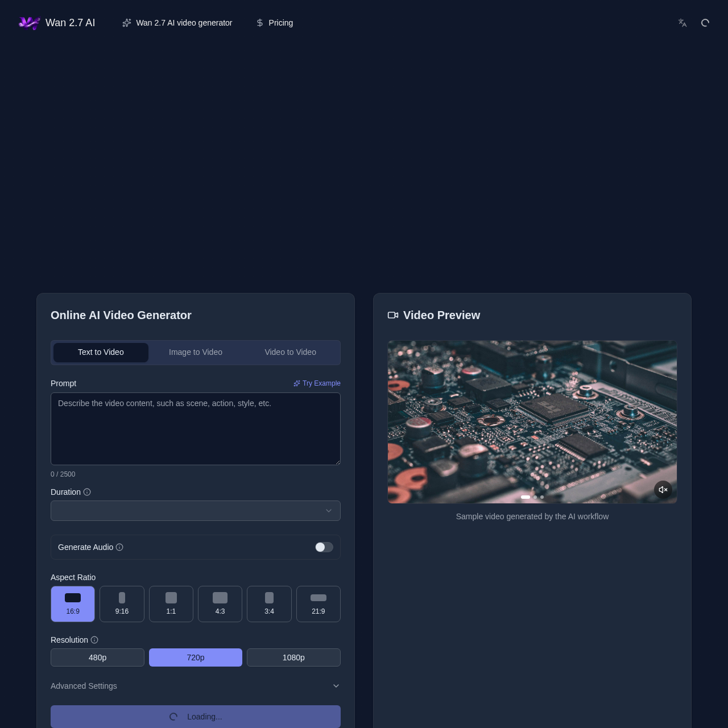Click the info icon next to Resolution
Image resolution: width=728 pixels, height=728 pixels.
coord(94,640)
